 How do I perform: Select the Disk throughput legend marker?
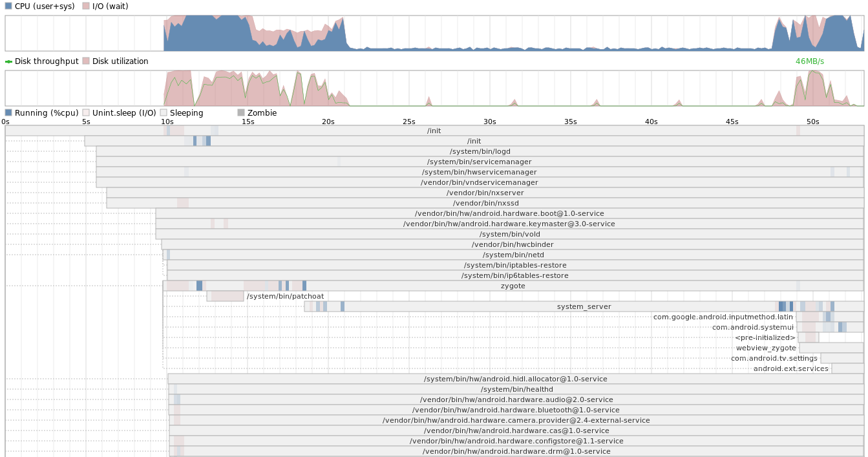tap(8, 61)
